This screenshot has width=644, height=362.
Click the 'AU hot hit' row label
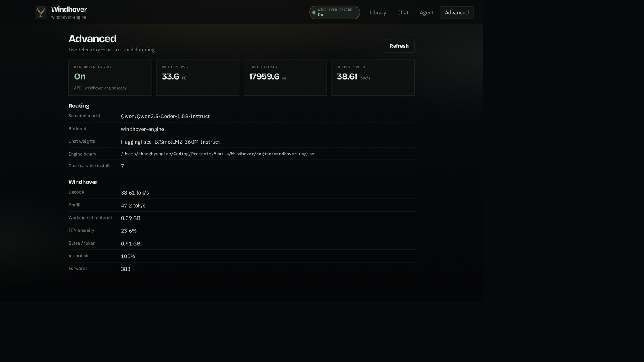click(78, 256)
